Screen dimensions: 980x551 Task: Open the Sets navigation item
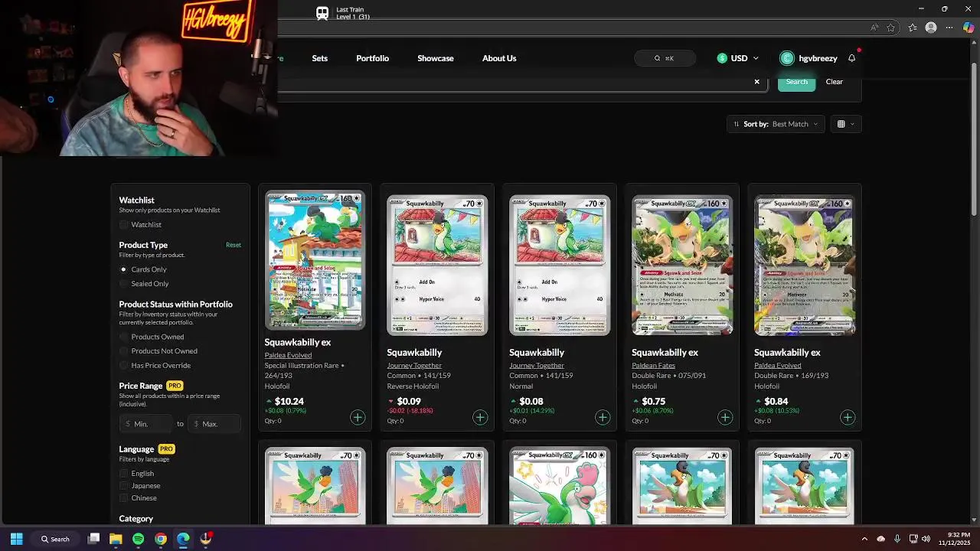(320, 58)
